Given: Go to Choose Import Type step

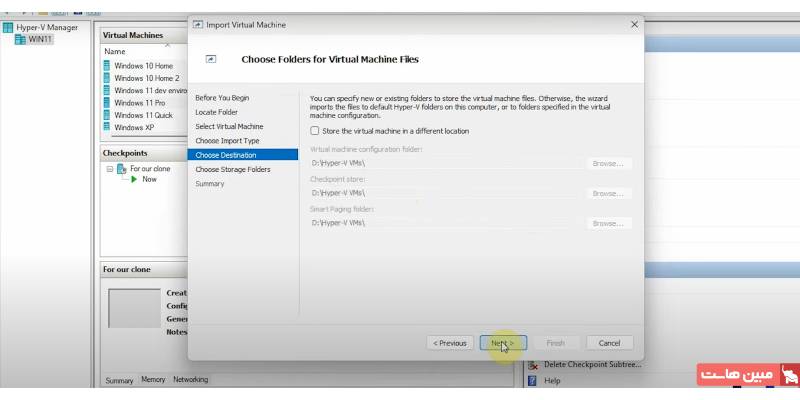Looking at the screenshot, I should click(227, 140).
